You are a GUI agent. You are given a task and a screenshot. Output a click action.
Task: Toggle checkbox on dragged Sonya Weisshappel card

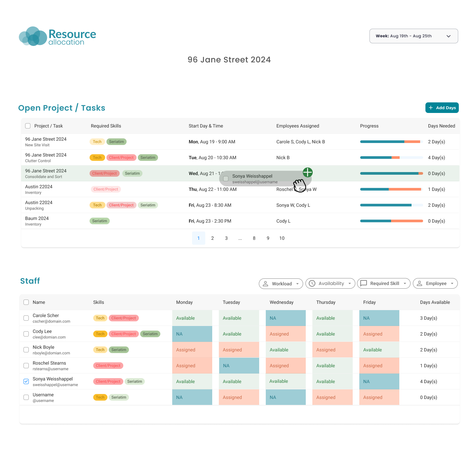pyautogui.click(x=226, y=179)
